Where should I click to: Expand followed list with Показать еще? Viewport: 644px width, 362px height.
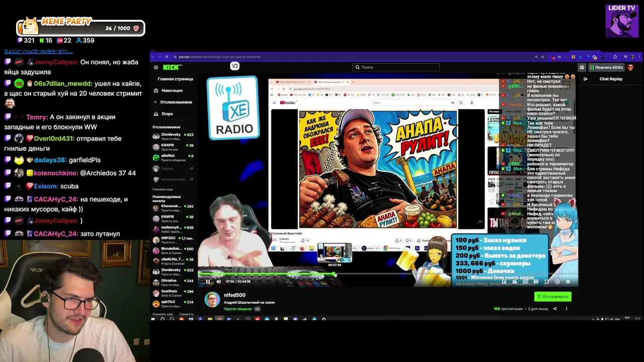163,190
